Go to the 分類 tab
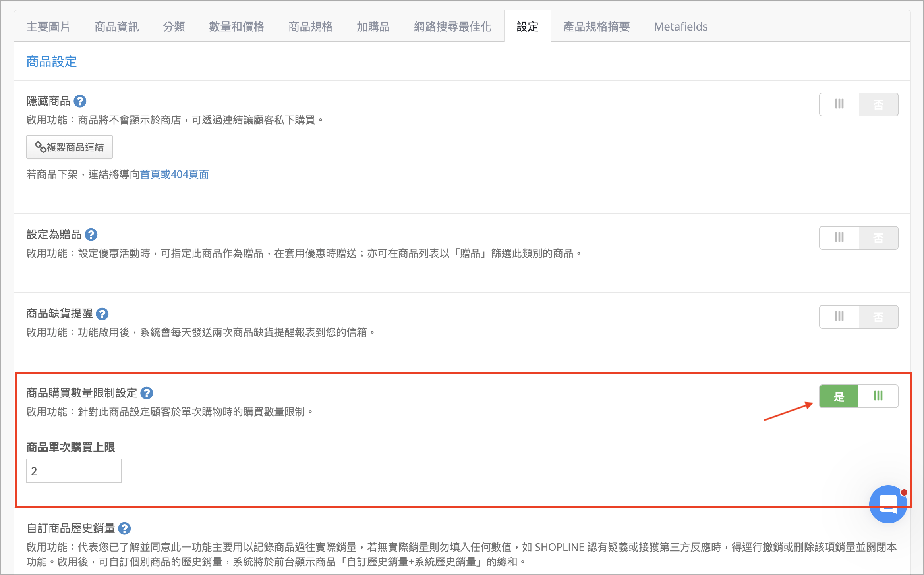The image size is (924, 575). tap(174, 27)
